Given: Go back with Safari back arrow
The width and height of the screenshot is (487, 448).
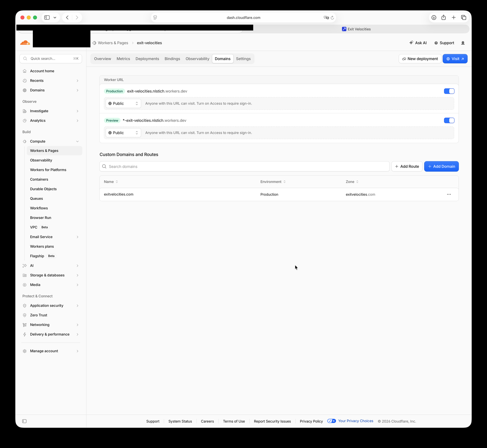Looking at the screenshot, I should [67, 17].
